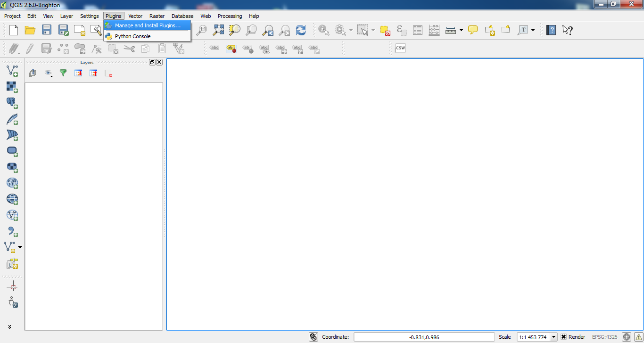Screen dimensions: 644x343
Task: Open the Vector menu
Action: coord(135,16)
